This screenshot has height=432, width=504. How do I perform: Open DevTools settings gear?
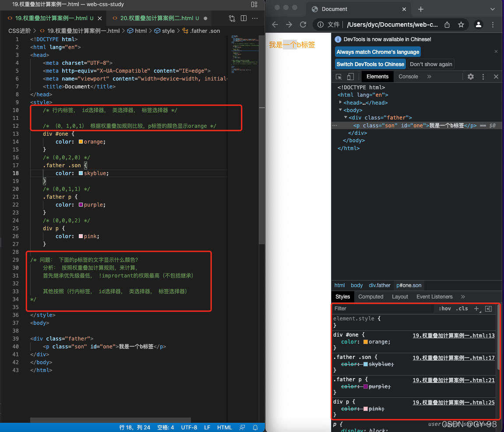tap(471, 77)
